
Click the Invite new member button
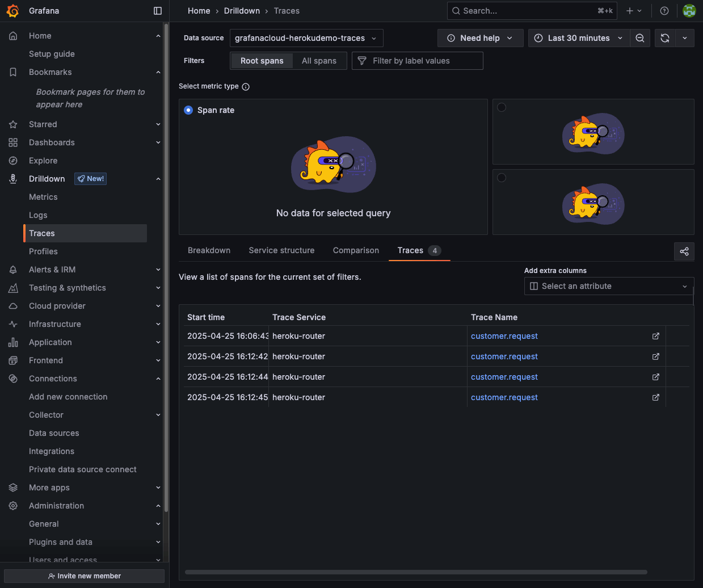[84, 576]
